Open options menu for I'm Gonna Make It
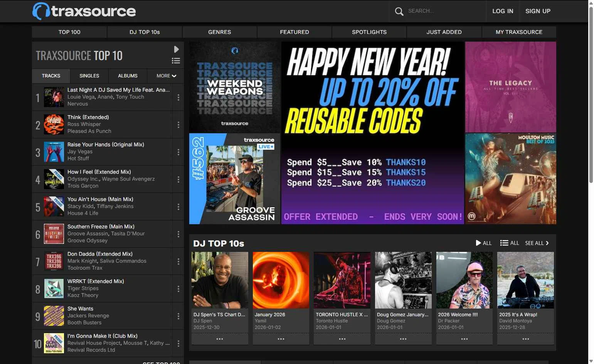Screen dimensions: 594x364 tap(178, 344)
